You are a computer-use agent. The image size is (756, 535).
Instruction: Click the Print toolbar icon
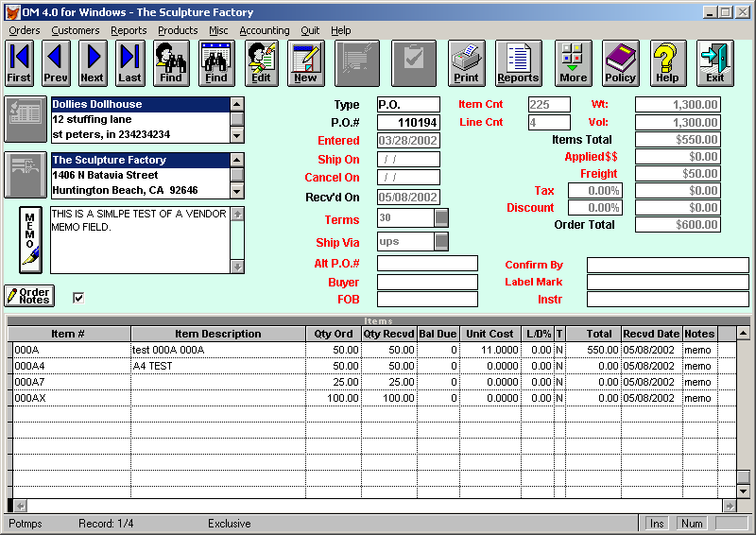466,63
